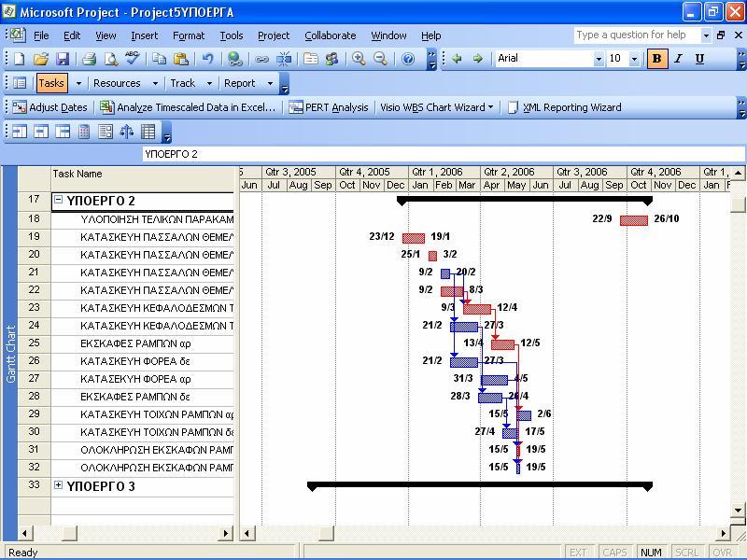Click Analyze Timescaled Data in Excel
The height and width of the screenshot is (560, 747).
[x=188, y=107]
